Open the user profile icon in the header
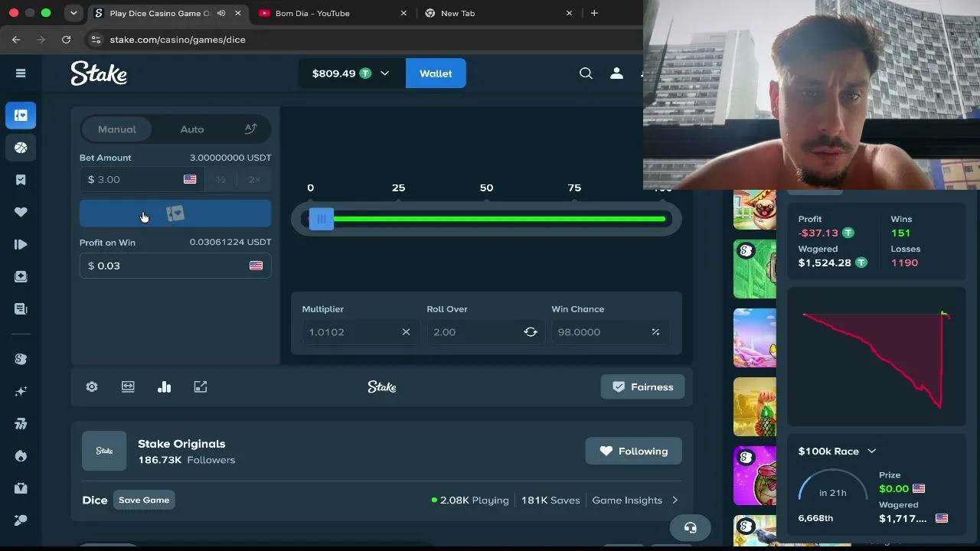This screenshot has height=551, width=980. coord(616,73)
